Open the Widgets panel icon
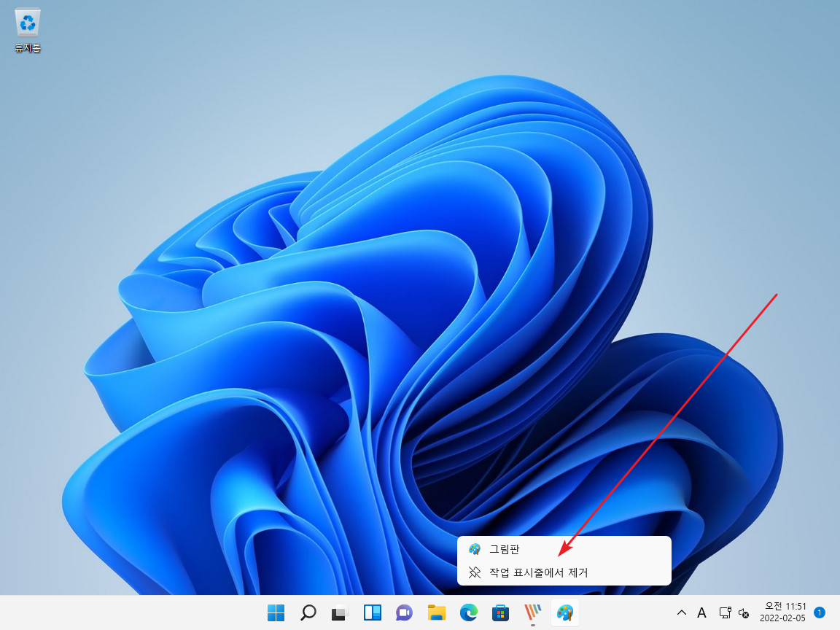 click(x=373, y=612)
